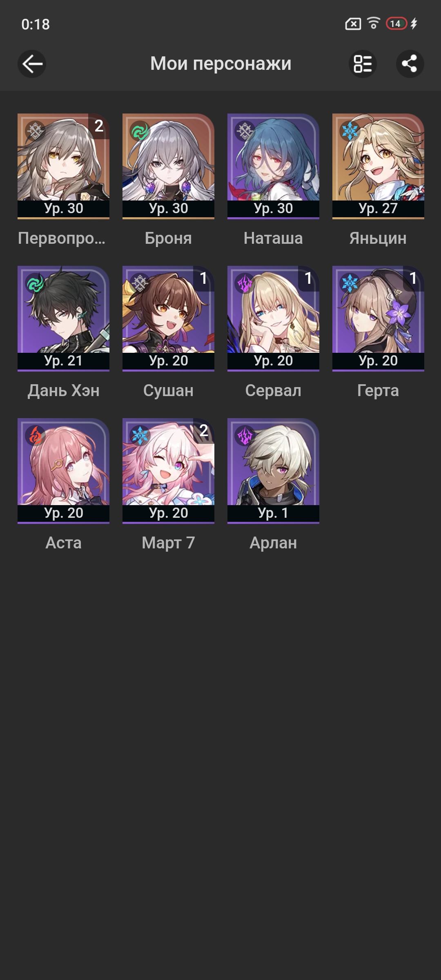Tap the share icon
Screen dimensions: 441x980
click(410, 64)
